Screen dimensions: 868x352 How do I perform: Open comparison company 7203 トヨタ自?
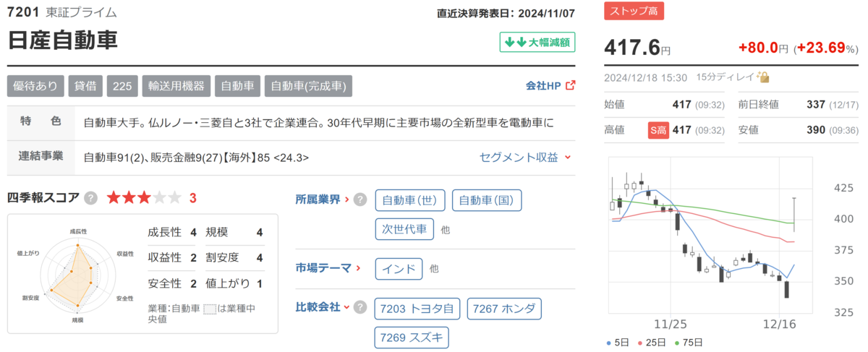(417, 309)
